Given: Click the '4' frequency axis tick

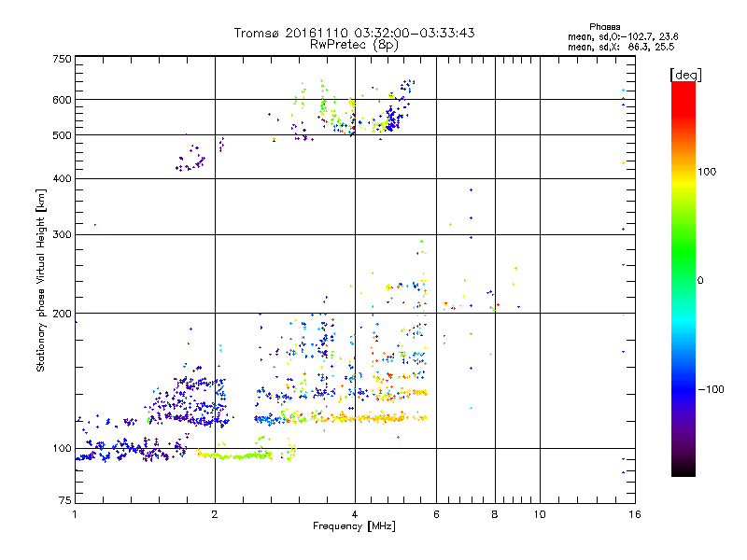Looking at the screenshot, I should pyautogui.click(x=355, y=514).
